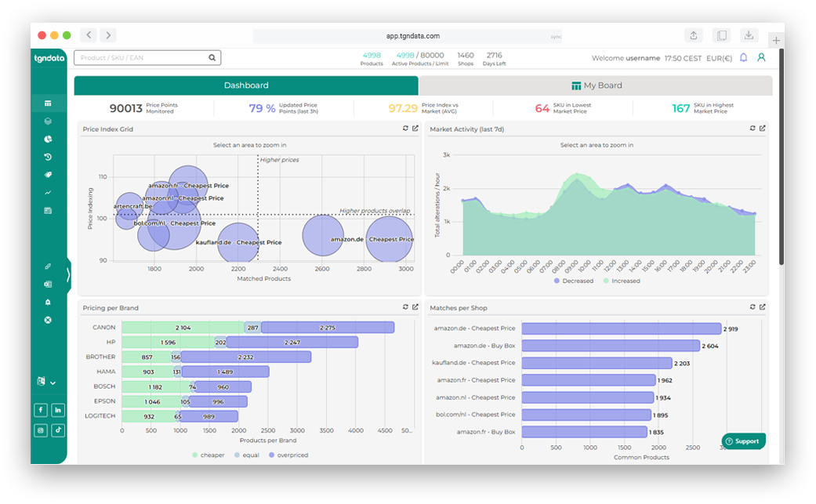This screenshot has width=816, height=504.
Task: Click the Support button
Action: tap(743, 441)
